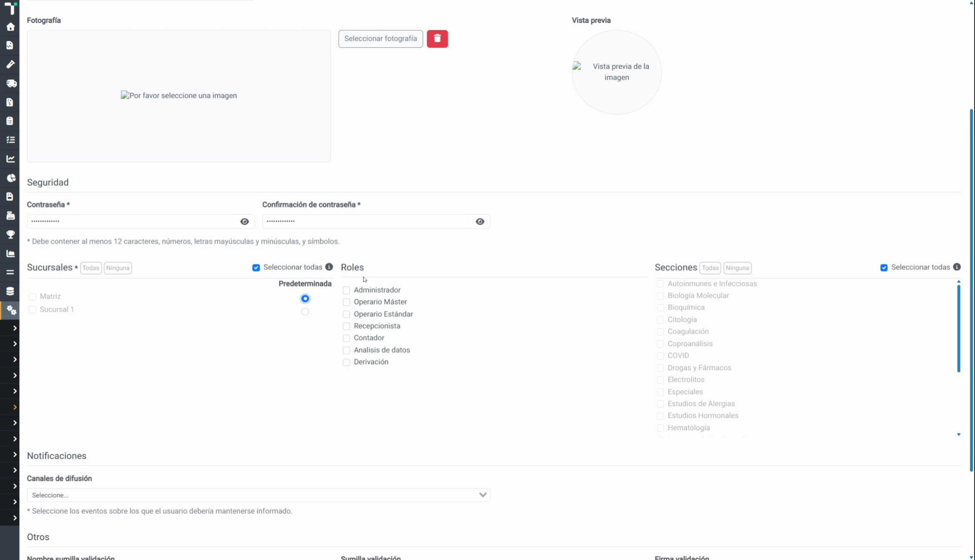Image resolution: width=975 pixels, height=560 pixels.
Task: Click Seleccionar fotografía button
Action: [381, 39]
